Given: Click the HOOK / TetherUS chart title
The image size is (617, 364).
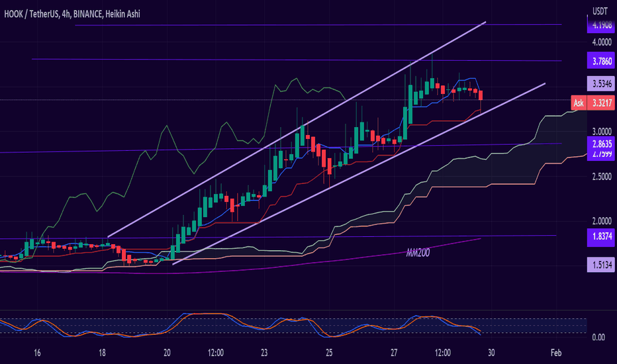Looking at the screenshot, I should [72, 14].
